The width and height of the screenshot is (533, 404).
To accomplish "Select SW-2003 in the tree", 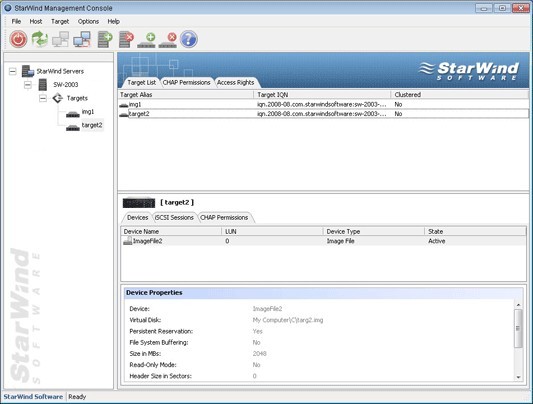I will coord(66,85).
